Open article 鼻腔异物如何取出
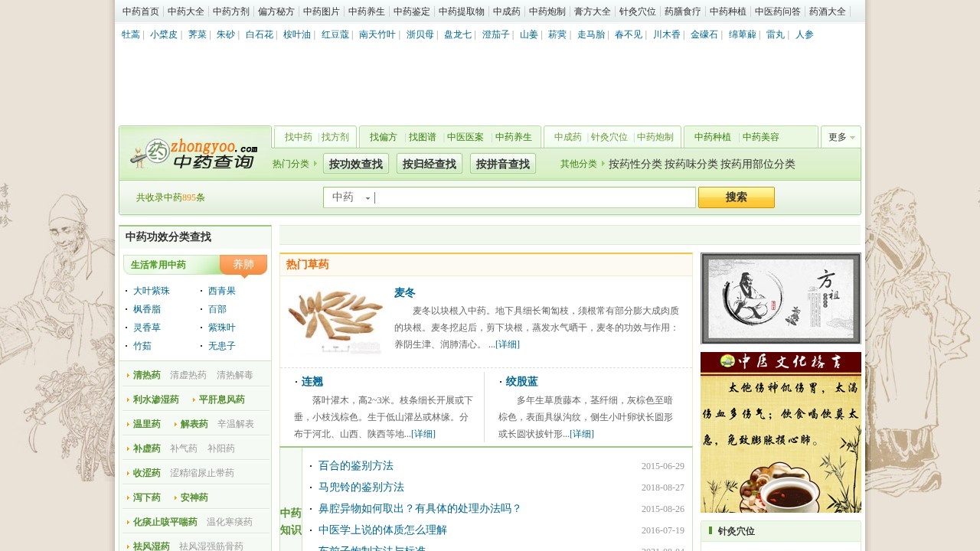This screenshot has width=980, height=551. pyautogui.click(x=420, y=508)
